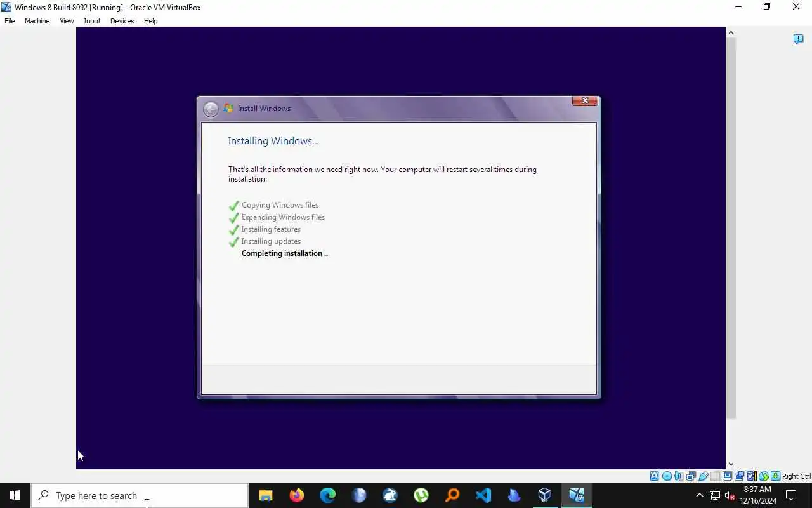Click the Installing Windows heading
Screen dimensions: 812x508
273,141
